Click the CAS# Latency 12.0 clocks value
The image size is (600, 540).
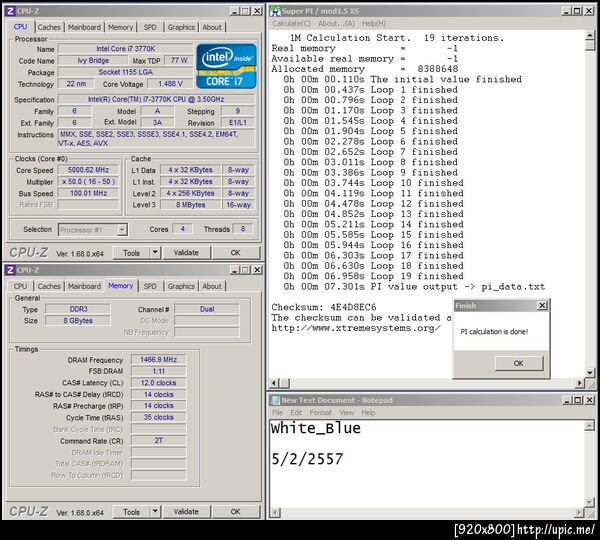point(158,383)
